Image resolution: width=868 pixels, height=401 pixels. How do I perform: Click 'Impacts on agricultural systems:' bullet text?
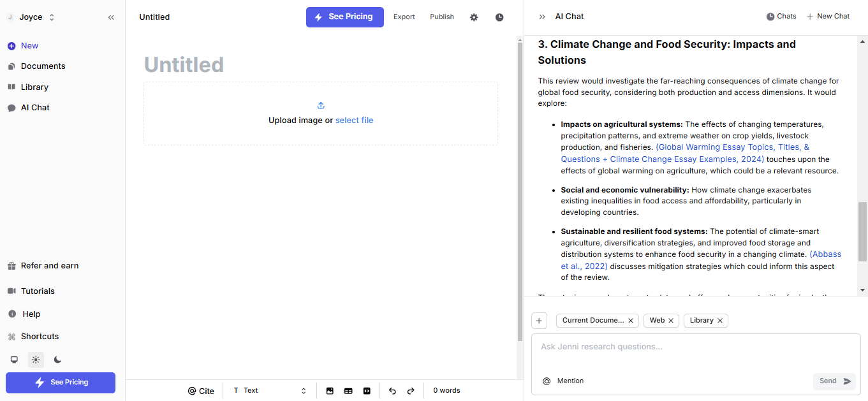pyautogui.click(x=622, y=124)
